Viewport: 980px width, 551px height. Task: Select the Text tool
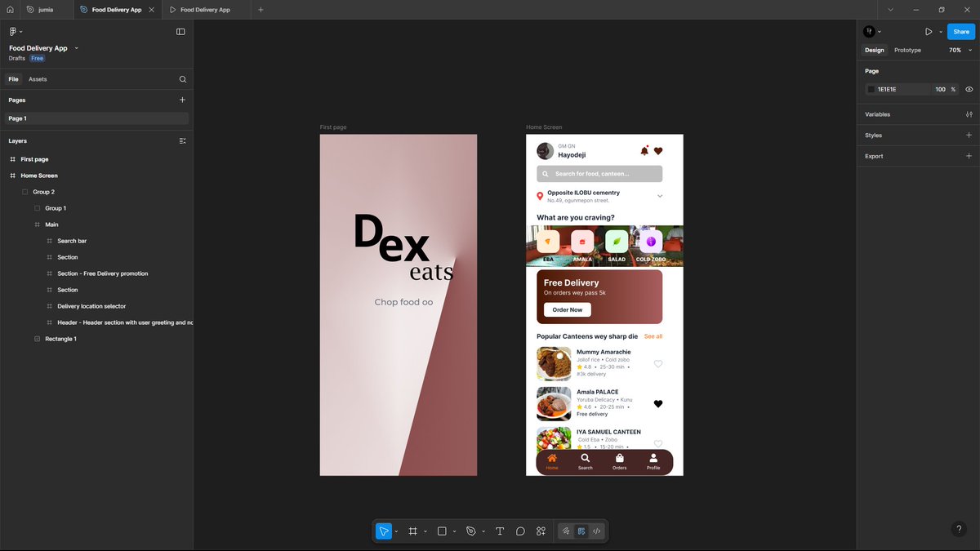click(500, 531)
